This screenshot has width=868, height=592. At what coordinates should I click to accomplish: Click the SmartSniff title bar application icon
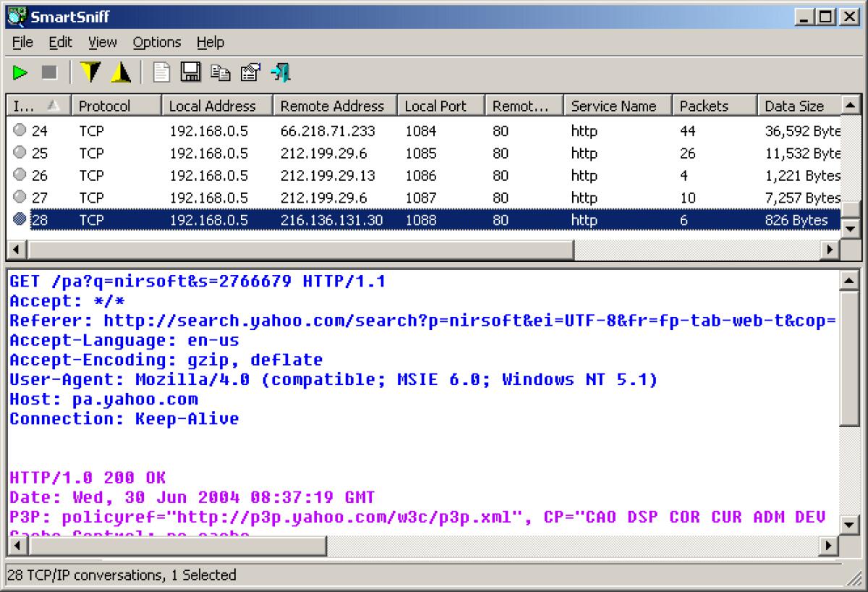[16, 16]
